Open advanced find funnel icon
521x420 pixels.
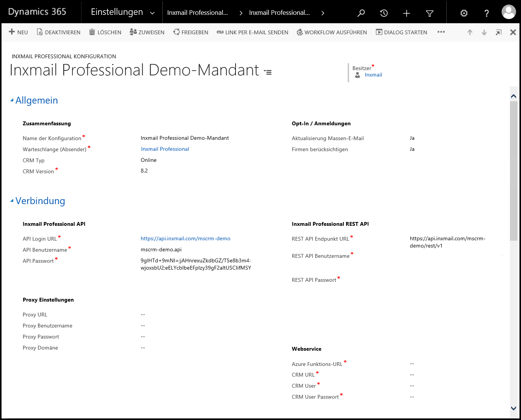[x=430, y=13]
